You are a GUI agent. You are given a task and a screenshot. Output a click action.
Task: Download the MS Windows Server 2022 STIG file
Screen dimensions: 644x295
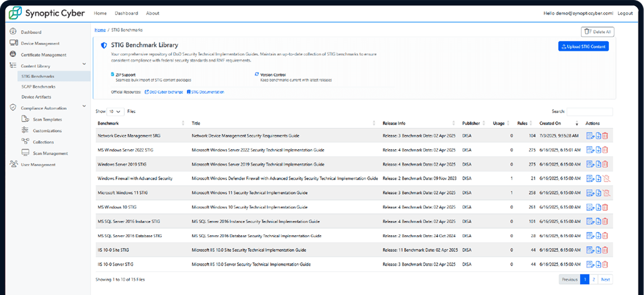tap(598, 150)
